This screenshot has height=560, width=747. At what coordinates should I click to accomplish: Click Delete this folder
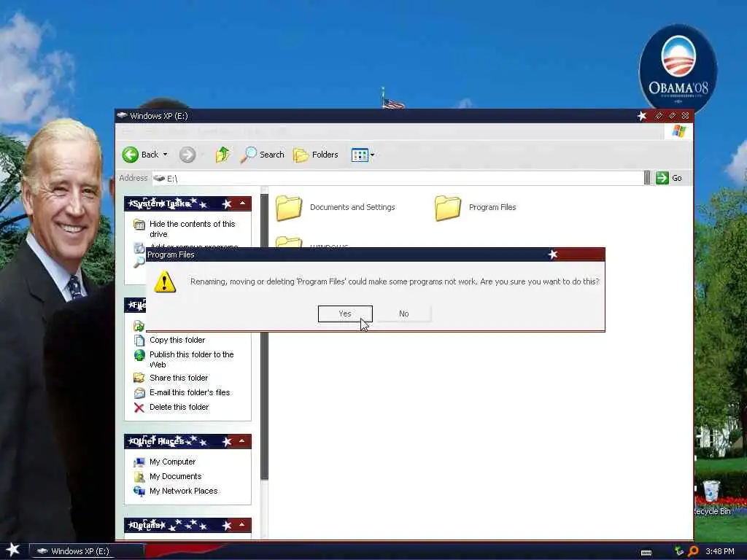(x=179, y=407)
